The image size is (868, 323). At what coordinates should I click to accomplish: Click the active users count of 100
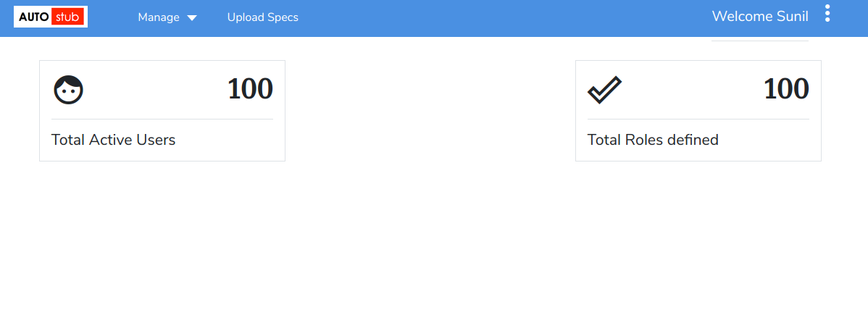[250, 89]
